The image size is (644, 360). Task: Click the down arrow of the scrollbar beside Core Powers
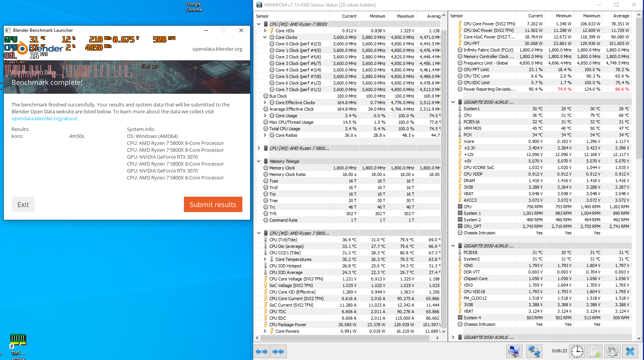pos(444,331)
